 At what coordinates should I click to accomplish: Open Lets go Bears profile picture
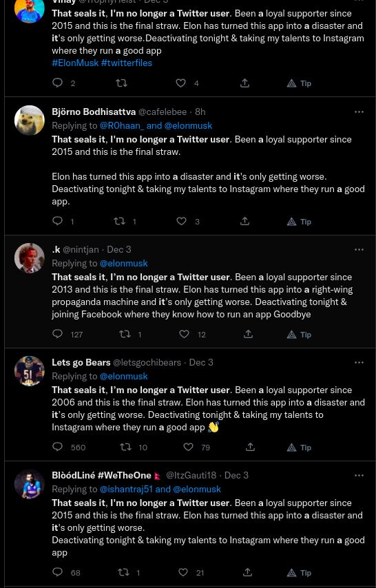tap(30, 371)
